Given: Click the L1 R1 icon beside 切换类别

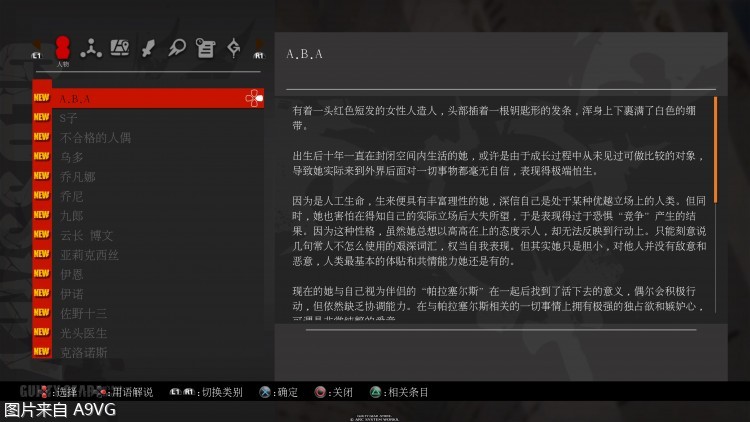Looking at the screenshot, I should 182,392.
